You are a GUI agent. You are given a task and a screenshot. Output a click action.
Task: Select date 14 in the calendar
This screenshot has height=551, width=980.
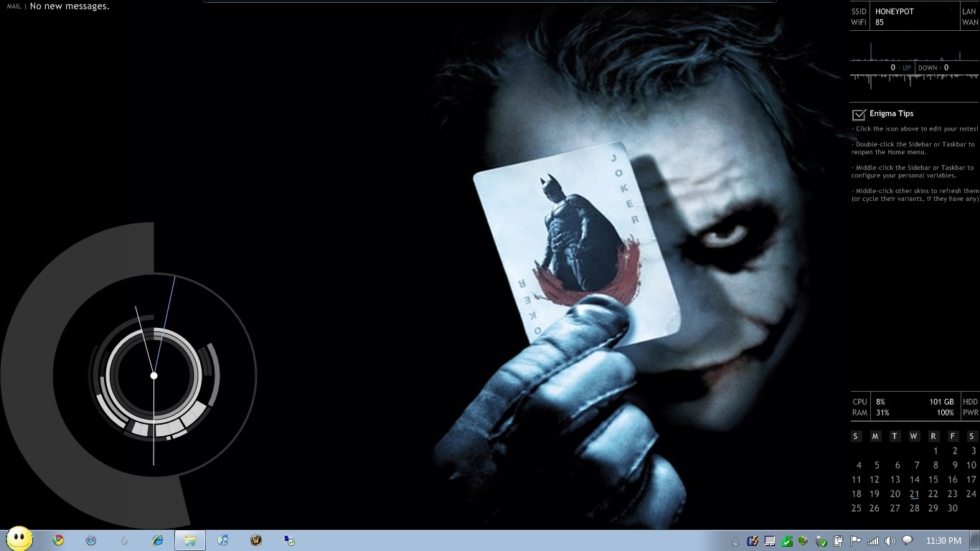tap(914, 479)
